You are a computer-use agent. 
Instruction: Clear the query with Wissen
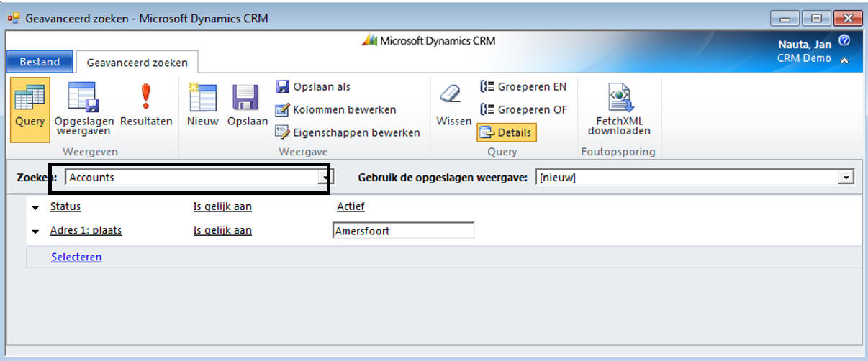pos(453,106)
